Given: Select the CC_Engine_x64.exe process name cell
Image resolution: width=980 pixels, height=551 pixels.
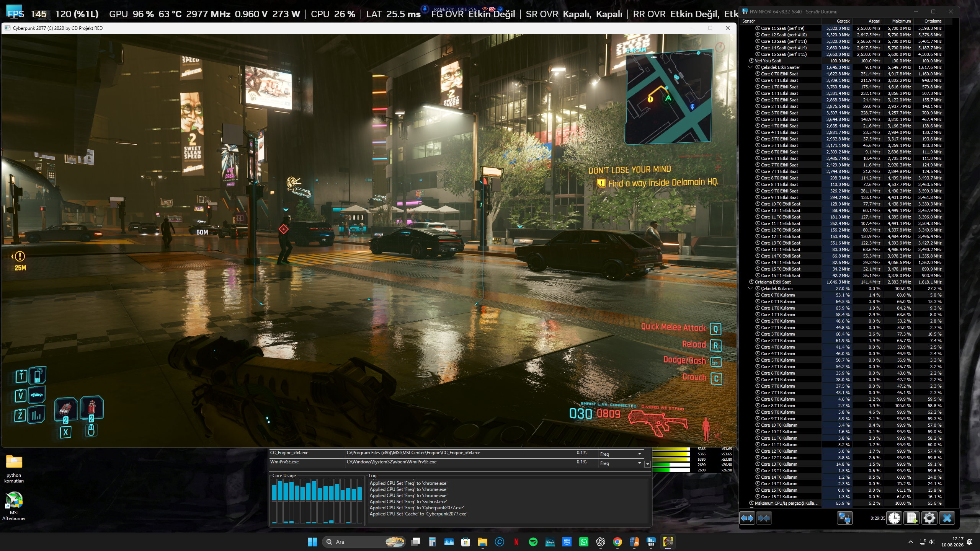Looking at the screenshot, I should (x=307, y=453).
